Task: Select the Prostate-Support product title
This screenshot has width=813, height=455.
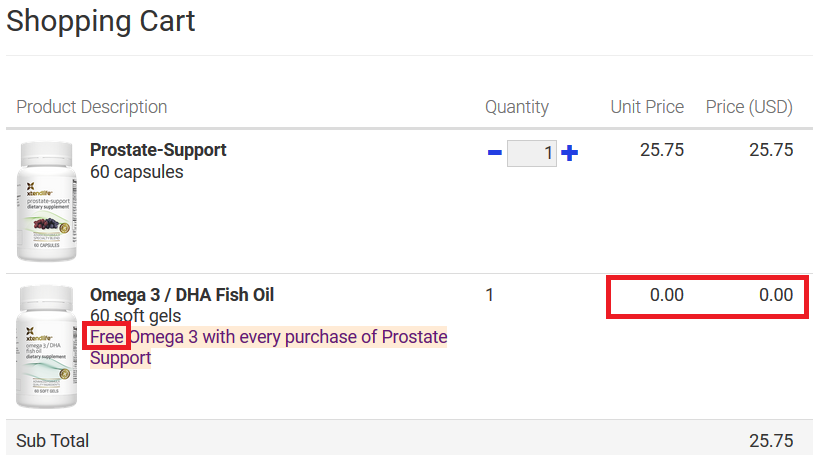Action: point(158,150)
